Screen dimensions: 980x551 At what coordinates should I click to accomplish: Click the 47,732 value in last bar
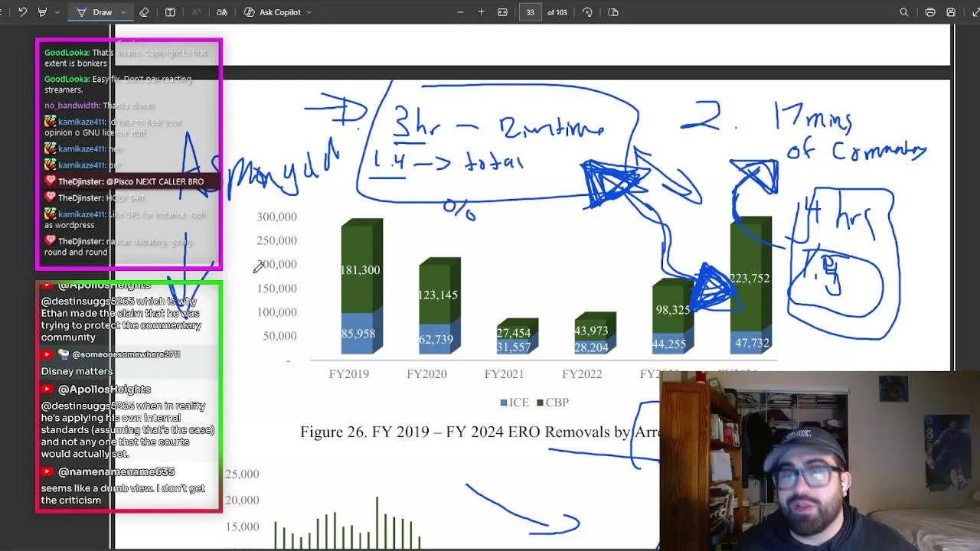(x=752, y=343)
